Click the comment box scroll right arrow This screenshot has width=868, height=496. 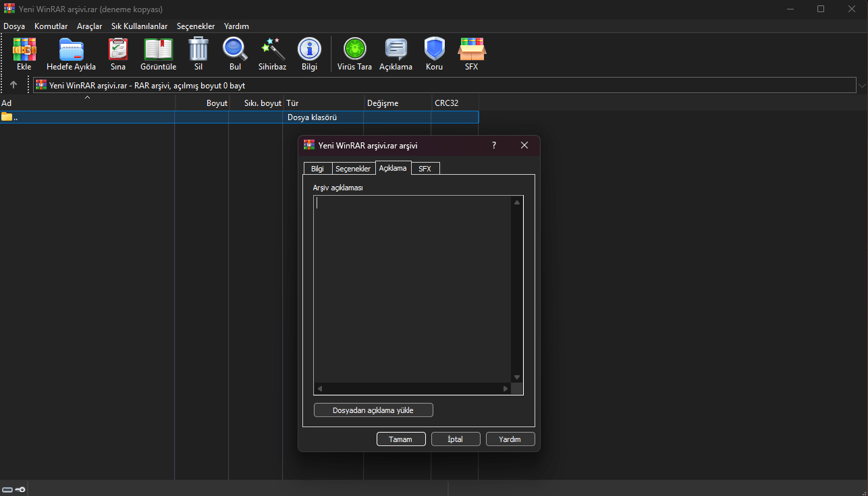point(506,389)
